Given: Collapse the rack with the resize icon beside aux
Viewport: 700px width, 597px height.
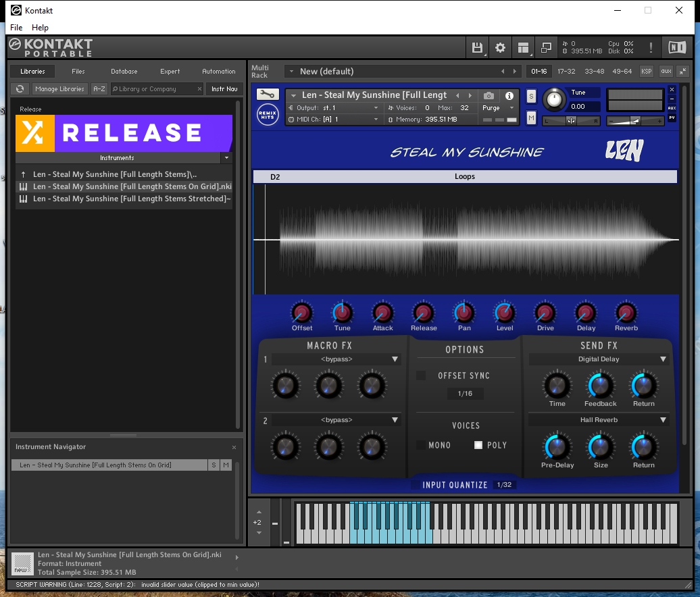Looking at the screenshot, I should click(682, 72).
